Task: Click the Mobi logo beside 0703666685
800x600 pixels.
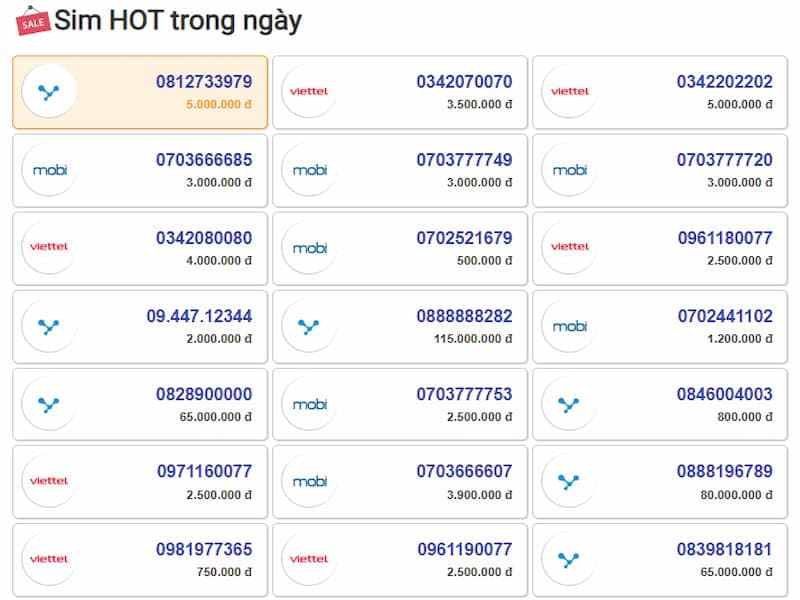Action: click(49, 170)
